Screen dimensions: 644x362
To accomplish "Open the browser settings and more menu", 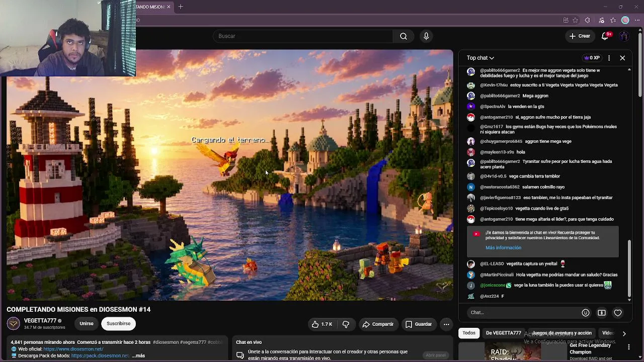I will pyautogui.click(x=637, y=20).
